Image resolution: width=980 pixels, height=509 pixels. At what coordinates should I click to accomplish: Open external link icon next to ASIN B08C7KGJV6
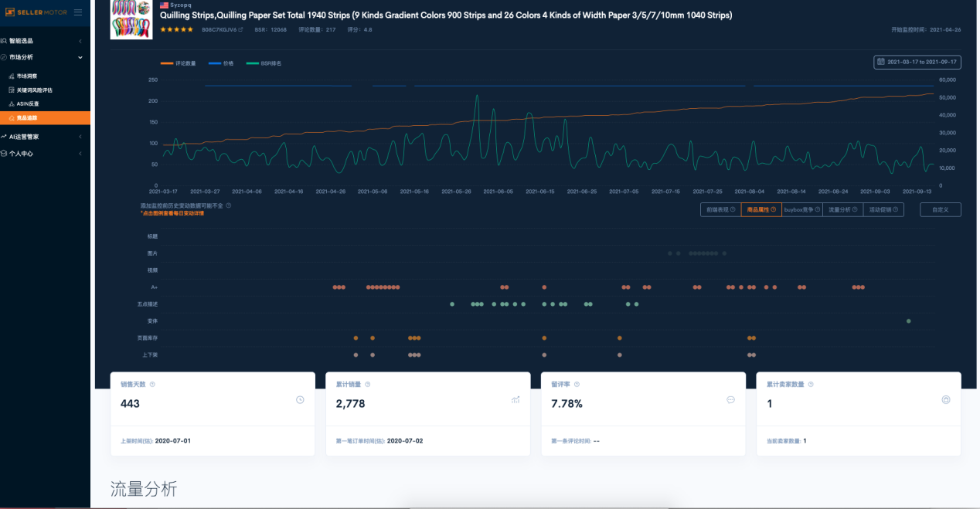240,30
